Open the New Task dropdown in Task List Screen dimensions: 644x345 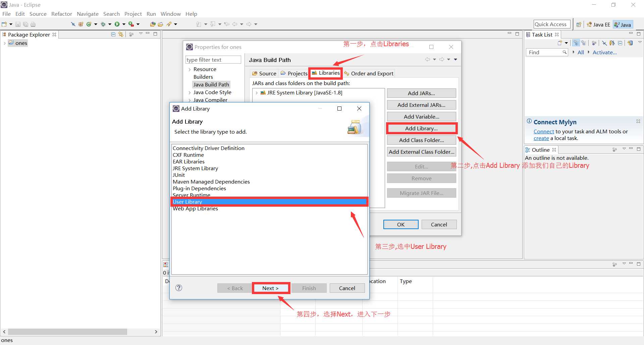pos(566,43)
